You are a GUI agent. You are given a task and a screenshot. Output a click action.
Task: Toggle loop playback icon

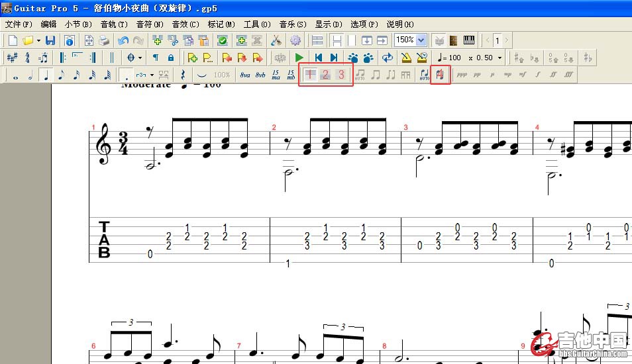[388, 58]
